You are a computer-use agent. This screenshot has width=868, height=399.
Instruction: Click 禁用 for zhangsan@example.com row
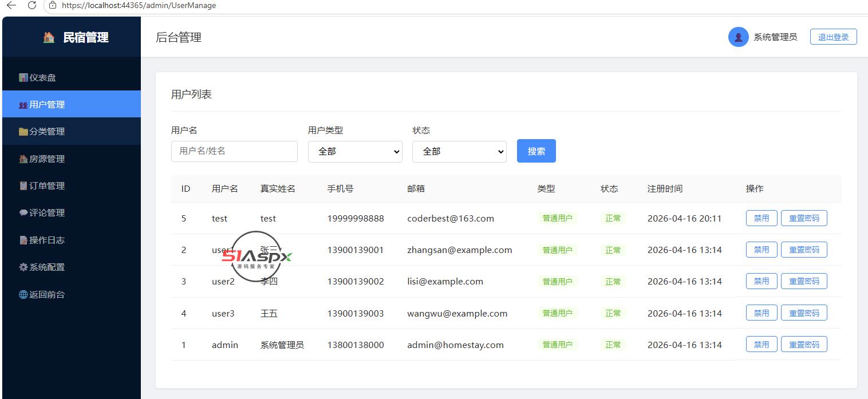click(x=762, y=250)
